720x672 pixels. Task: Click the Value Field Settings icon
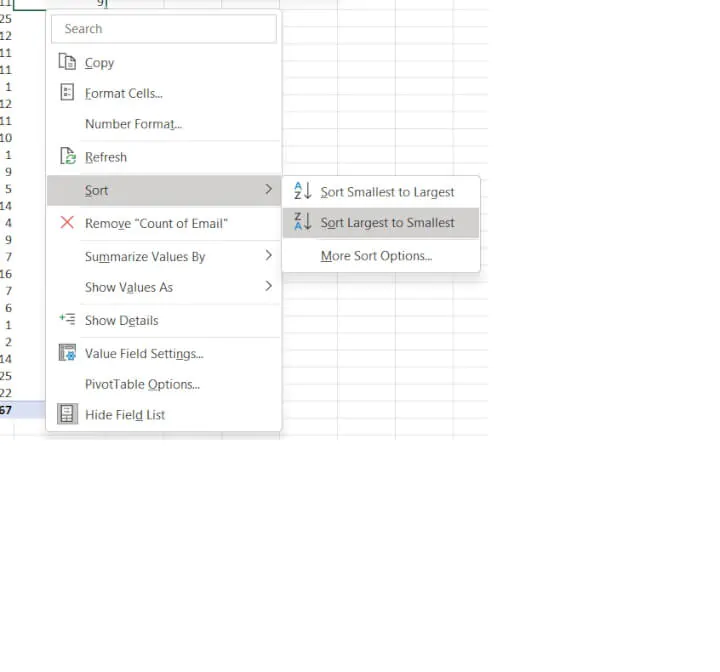(67, 353)
